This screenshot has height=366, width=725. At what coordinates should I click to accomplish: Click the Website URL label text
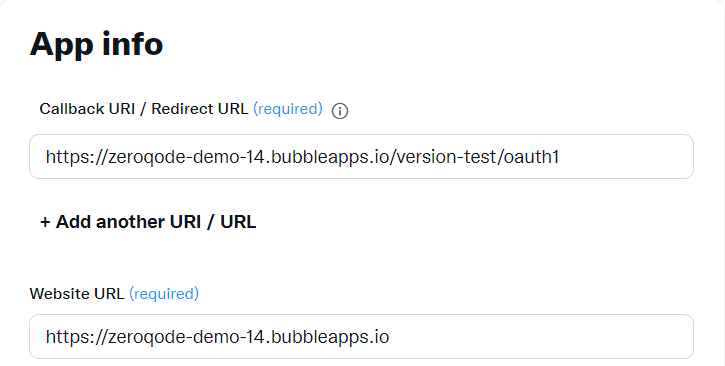point(77,294)
